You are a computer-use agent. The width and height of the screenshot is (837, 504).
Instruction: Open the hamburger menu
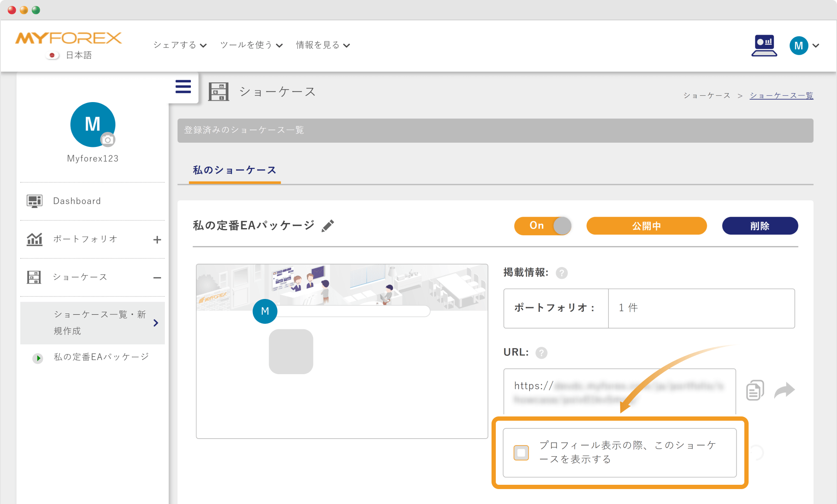[x=183, y=87]
